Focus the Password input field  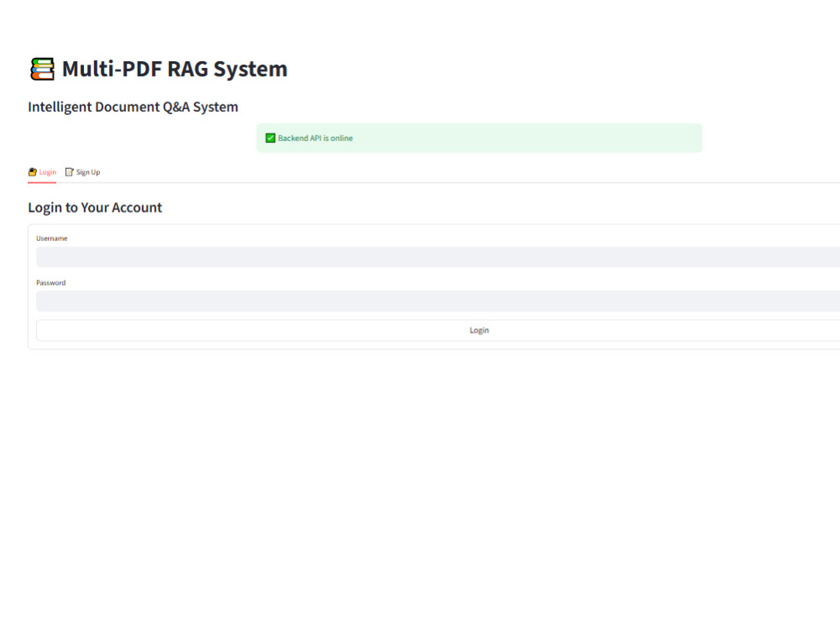(438, 301)
